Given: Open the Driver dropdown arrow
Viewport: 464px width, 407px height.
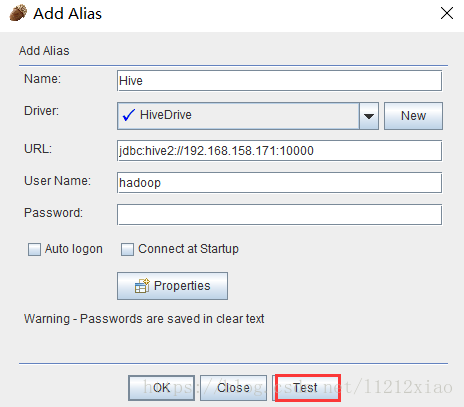Looking at the screenshot, I should tap(369, 116).
